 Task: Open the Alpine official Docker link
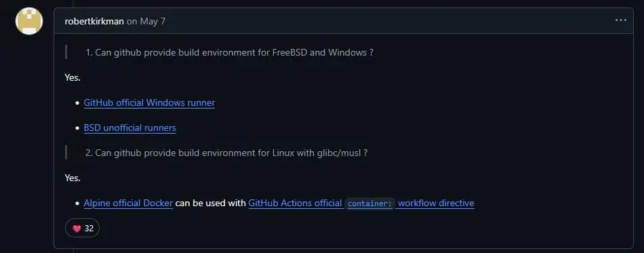(128, 203)
